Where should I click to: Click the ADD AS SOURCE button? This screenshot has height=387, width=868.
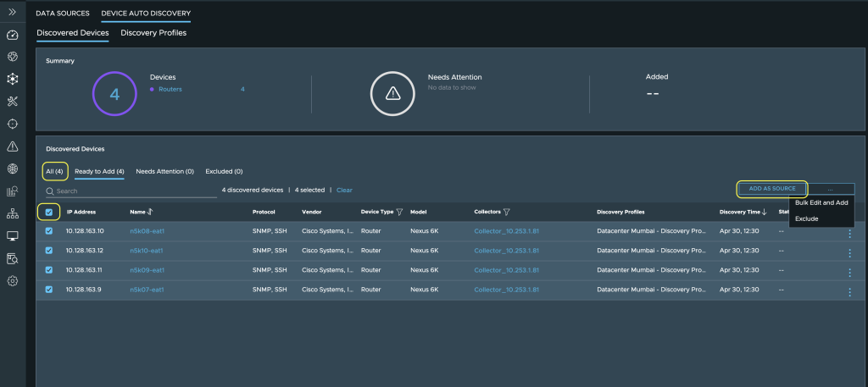coord(772,189)
